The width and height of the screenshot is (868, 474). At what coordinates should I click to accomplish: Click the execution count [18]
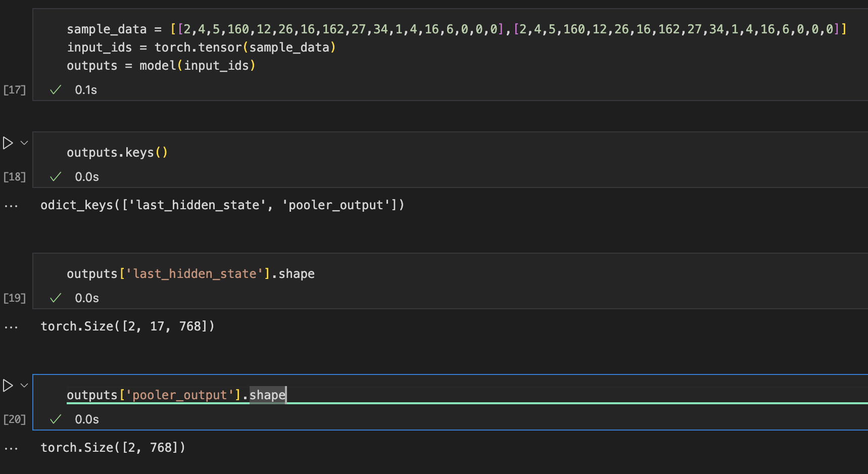click(x=14, y=176)
